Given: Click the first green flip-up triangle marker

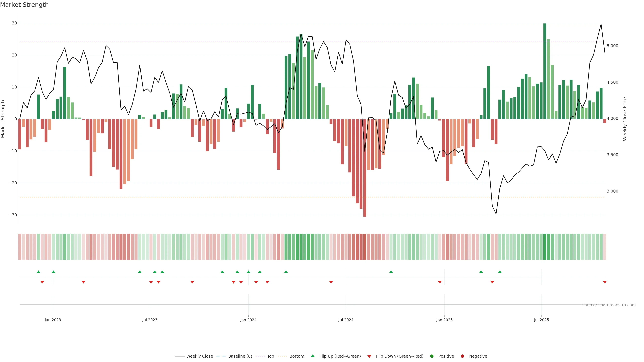Looking at the screenshot, I should click(38, 272).
